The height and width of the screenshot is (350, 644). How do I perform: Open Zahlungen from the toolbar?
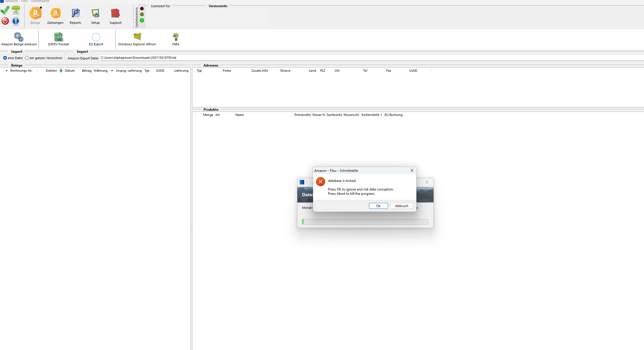click(x=55, y=16)
